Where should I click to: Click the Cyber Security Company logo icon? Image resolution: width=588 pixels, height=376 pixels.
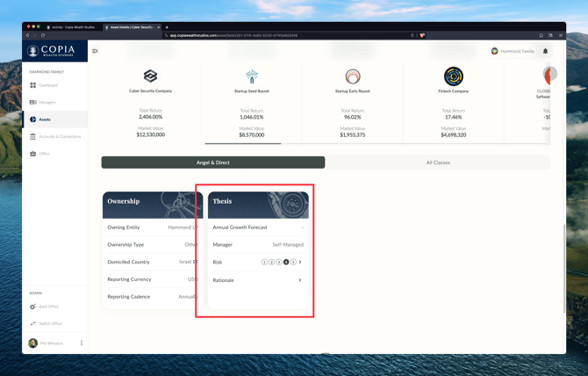point(150,76)
